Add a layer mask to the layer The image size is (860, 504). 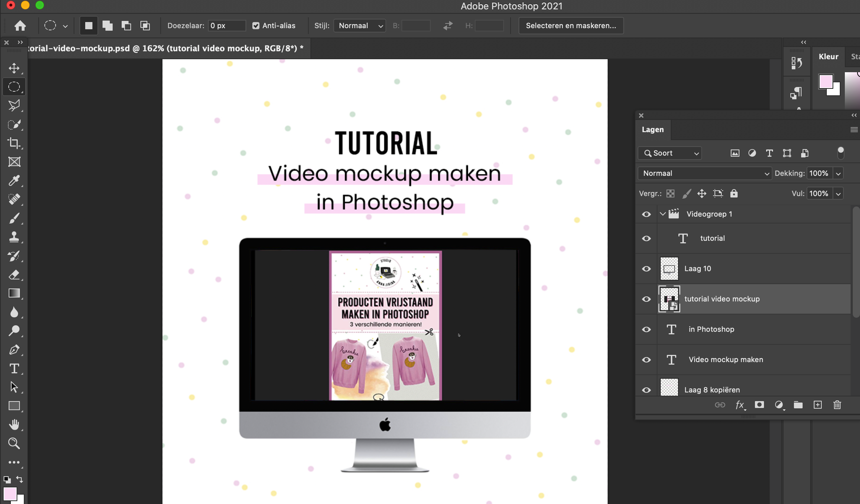pyautogui.click(x=760, y=405)
